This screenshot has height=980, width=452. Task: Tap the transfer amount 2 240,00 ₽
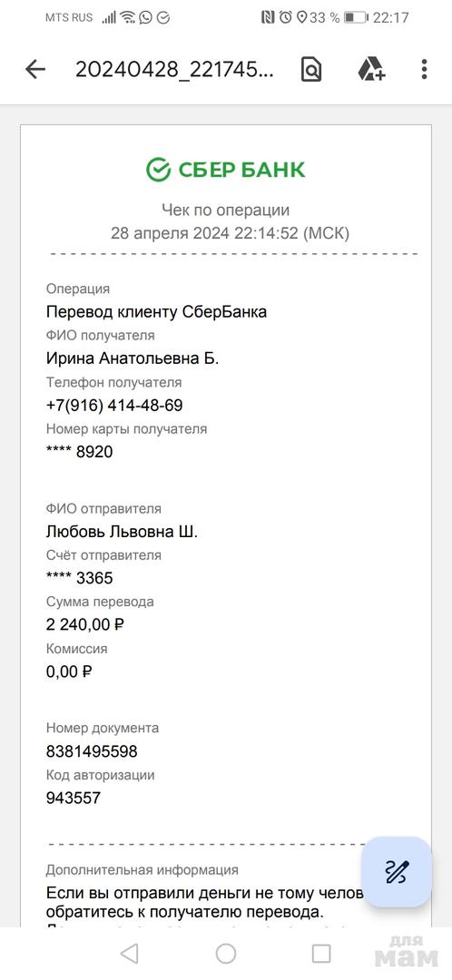point(85,624)
